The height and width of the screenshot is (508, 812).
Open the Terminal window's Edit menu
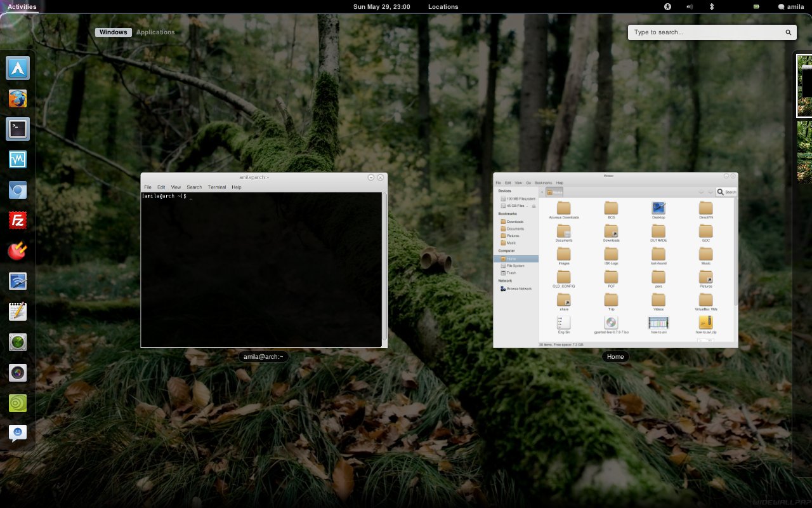pyautogui.click(x=161, y=187)
